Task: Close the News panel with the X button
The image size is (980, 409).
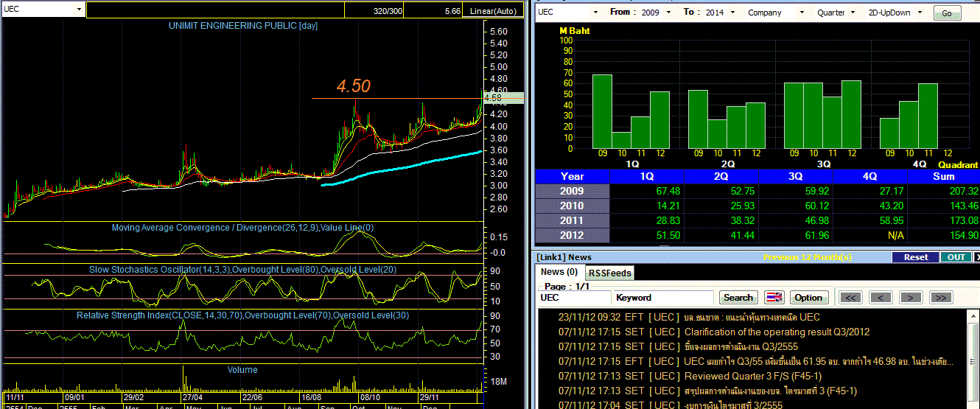Action: (x=976, y=257)
